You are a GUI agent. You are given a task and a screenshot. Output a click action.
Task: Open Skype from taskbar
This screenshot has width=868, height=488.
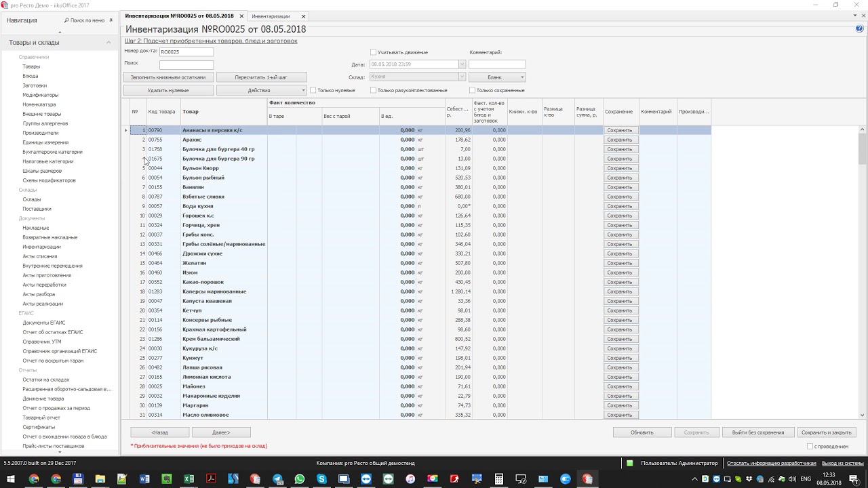pos(321,479)
